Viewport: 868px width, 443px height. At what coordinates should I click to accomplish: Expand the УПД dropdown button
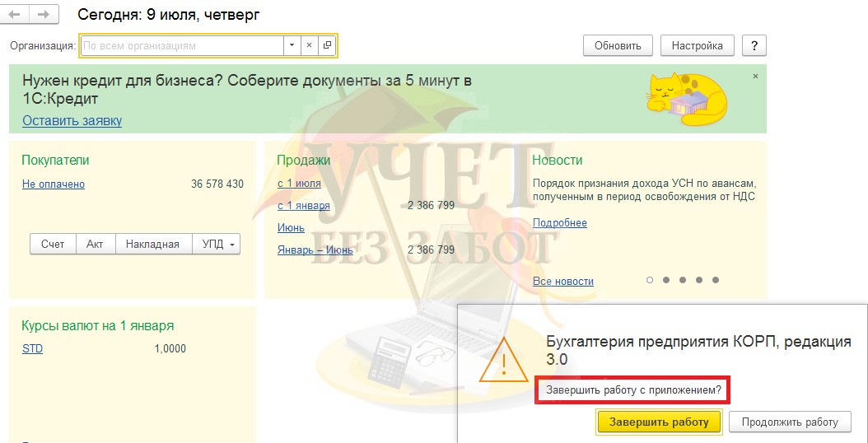pyautogui.click(x=217, y=245)
